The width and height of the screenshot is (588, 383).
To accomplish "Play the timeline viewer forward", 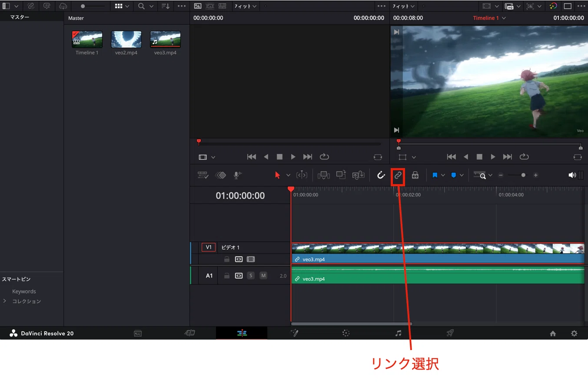I will tap(493, 157).
